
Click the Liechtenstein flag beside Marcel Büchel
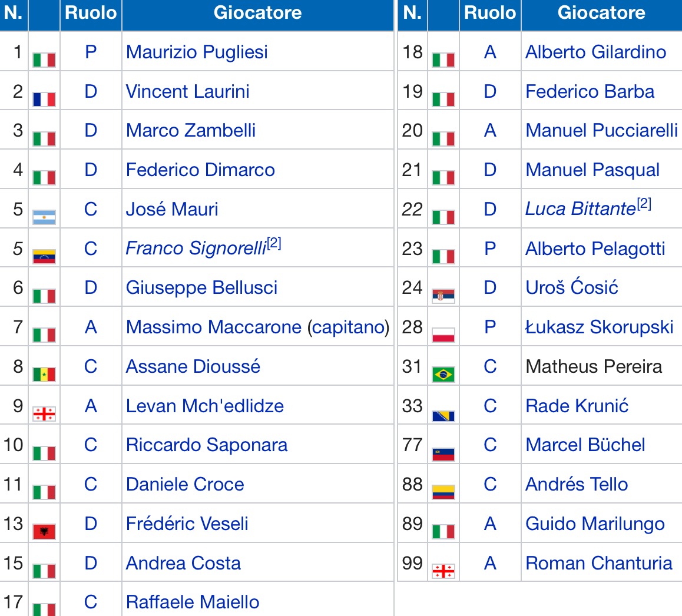tap(443, 453)
